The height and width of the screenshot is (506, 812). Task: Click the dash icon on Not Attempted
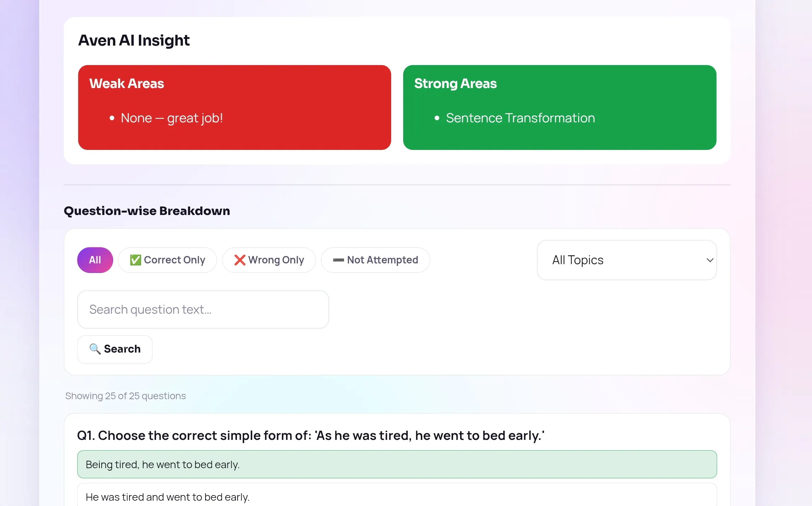pos(338,260)
